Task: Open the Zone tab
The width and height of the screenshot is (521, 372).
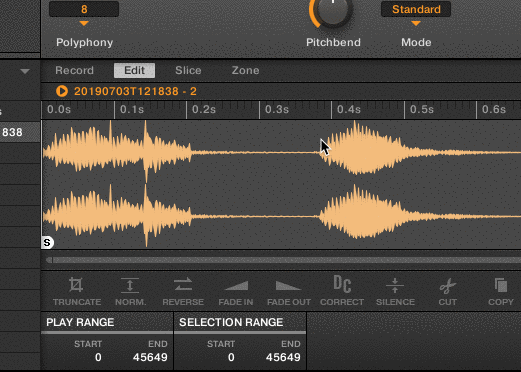Action: click(x=245, y=70)
